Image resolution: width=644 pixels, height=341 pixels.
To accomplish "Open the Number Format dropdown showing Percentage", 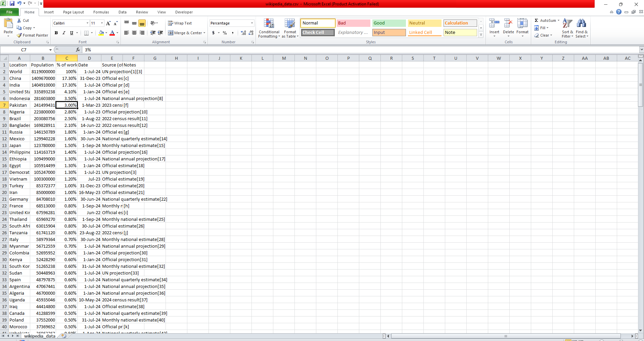I will (231, 23).
